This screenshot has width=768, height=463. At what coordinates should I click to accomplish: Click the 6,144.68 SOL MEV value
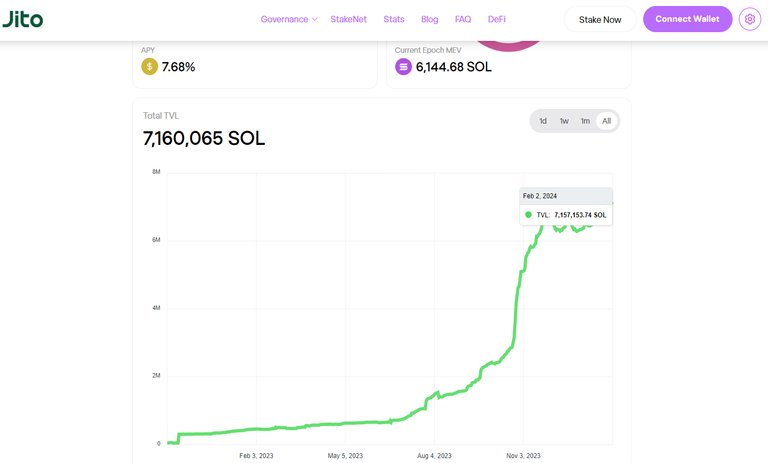[454, 67]
